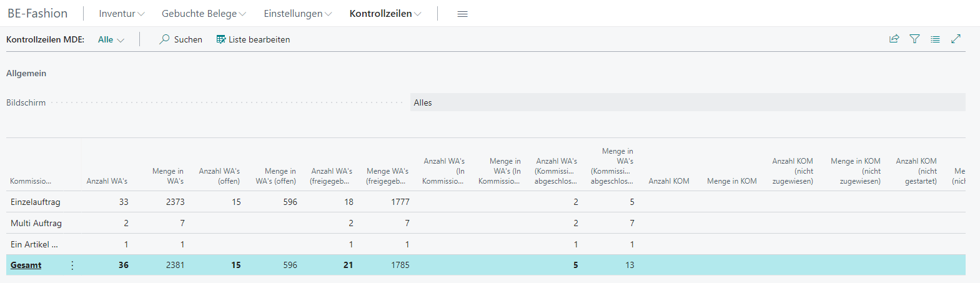Expand the Einstellungen menu

point(297,14)
